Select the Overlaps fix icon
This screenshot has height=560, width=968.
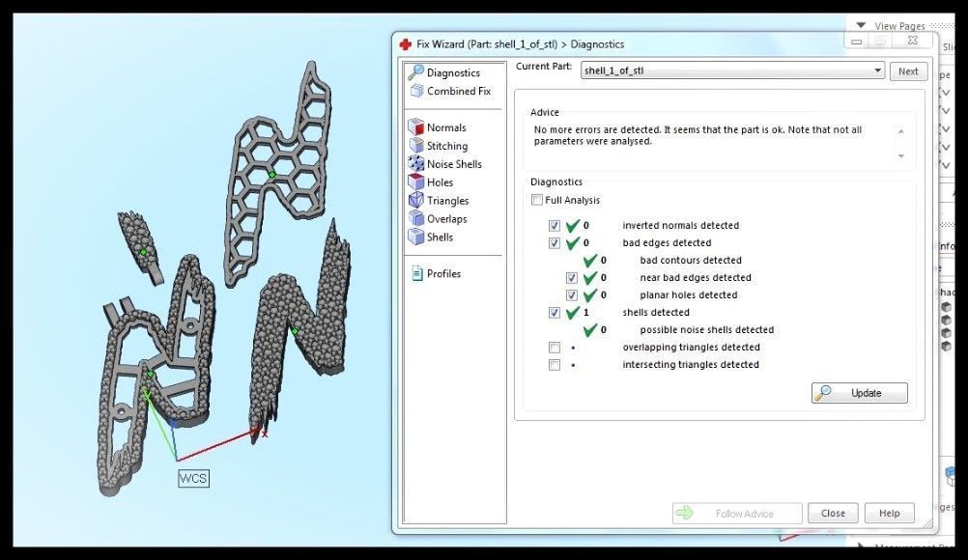click(x=416, y=218)
